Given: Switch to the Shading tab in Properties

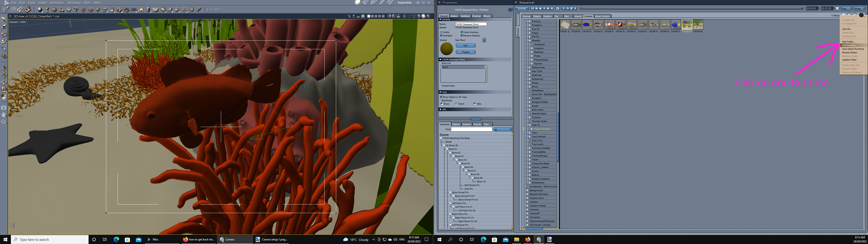Looking at the screenshot, I should 476,16.
